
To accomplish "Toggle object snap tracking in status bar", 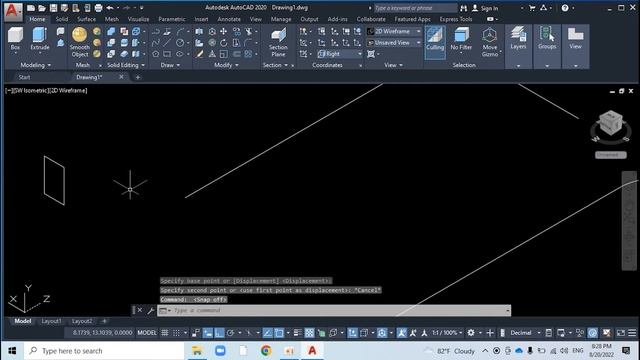I will (267, 333).
